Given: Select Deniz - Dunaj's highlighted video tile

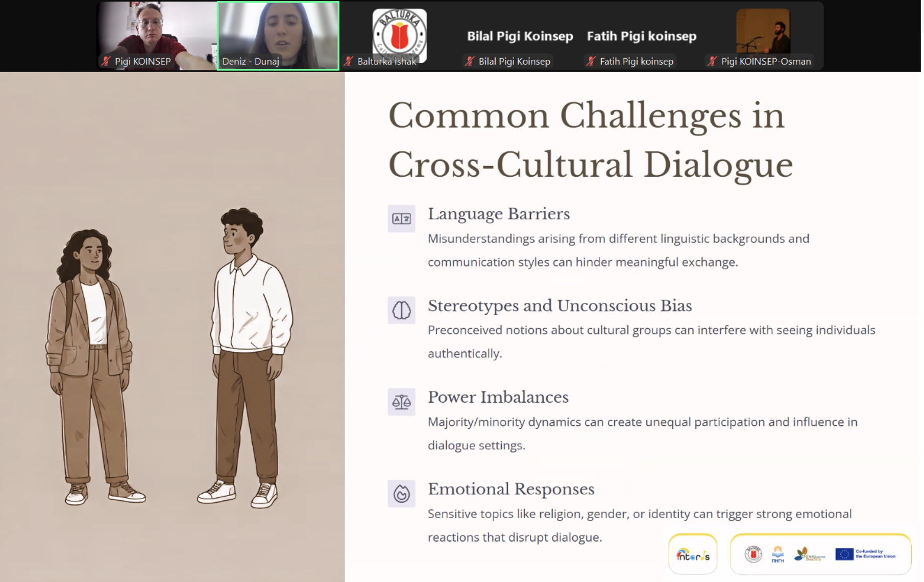Looking at the screenshot, I should click(278, 31).
